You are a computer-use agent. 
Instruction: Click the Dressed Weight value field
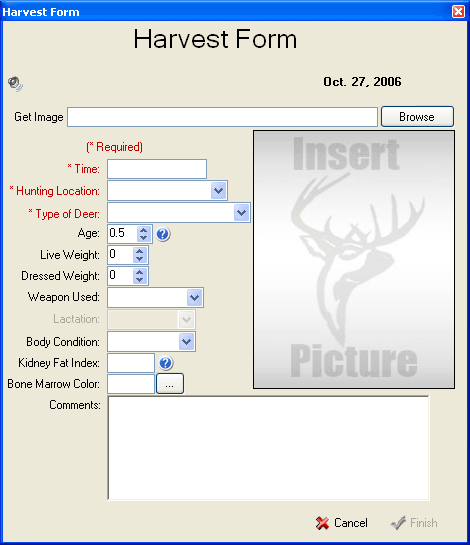click(120, 276)
